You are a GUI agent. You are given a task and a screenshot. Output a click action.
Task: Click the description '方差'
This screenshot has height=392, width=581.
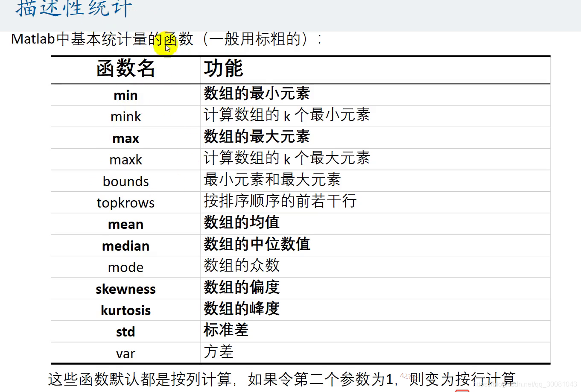pos(219,352)
